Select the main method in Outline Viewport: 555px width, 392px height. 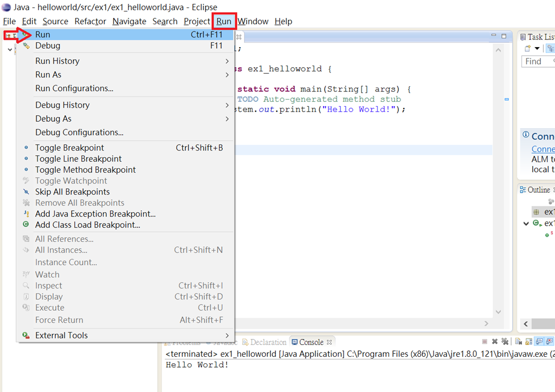[549, 234]
